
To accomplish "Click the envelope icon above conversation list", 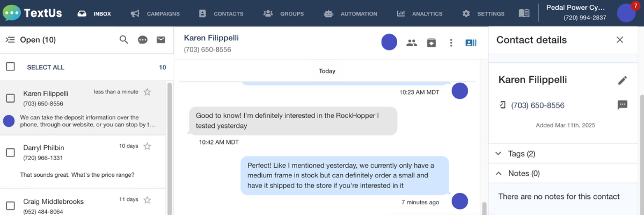I will point(160,40).
